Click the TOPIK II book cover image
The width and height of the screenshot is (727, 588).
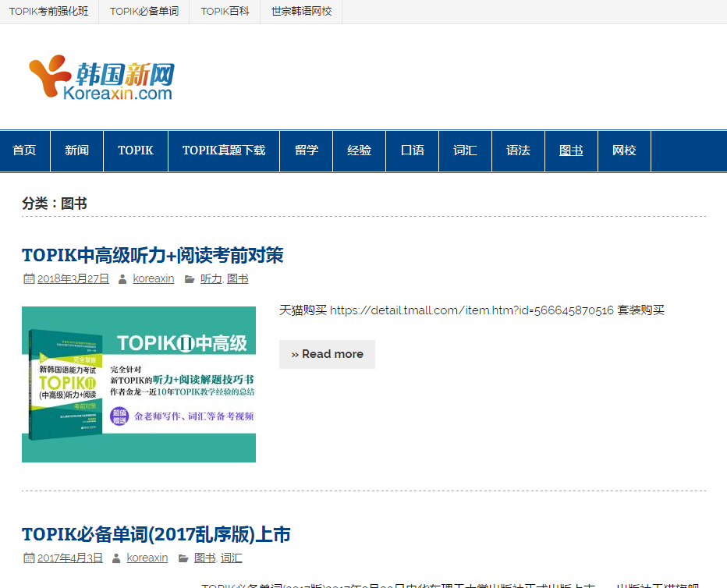(x=138, y=382)
